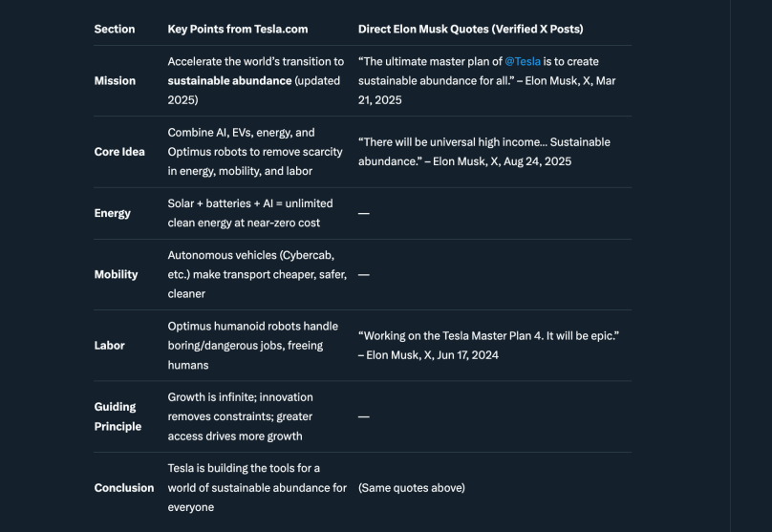Select the "Conclusion" row label
Screen dimensions: 772x532
pos(123,488)
